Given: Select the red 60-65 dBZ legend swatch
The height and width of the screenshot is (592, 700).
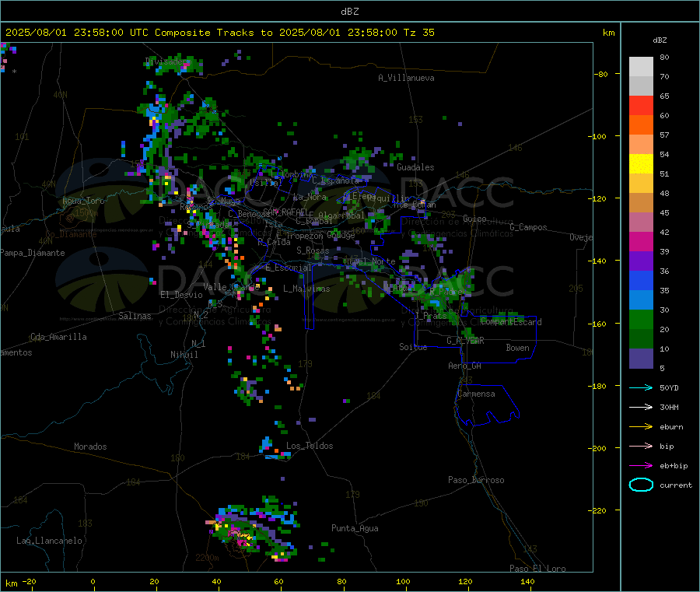Looking at the screenshot, I should tap(641, 105).
